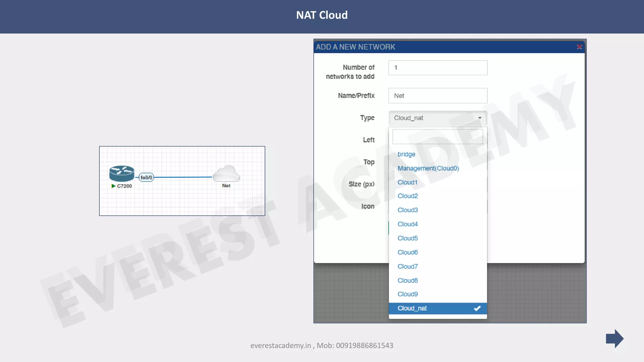Pick Cloud7 from the type options
This screenshot has width=644, height=362.
(408, 266)
